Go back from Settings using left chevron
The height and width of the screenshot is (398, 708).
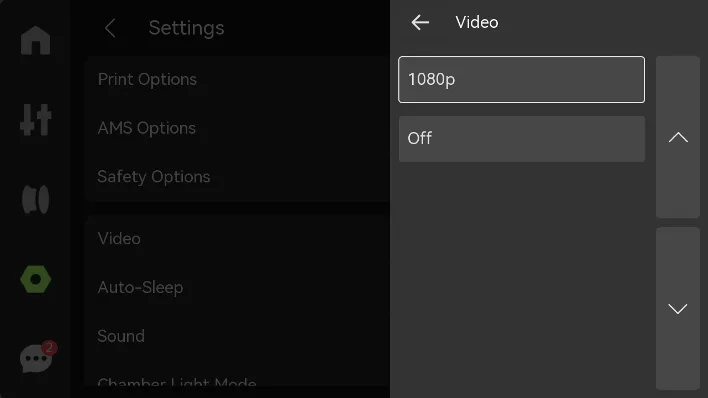coord(110,28)
